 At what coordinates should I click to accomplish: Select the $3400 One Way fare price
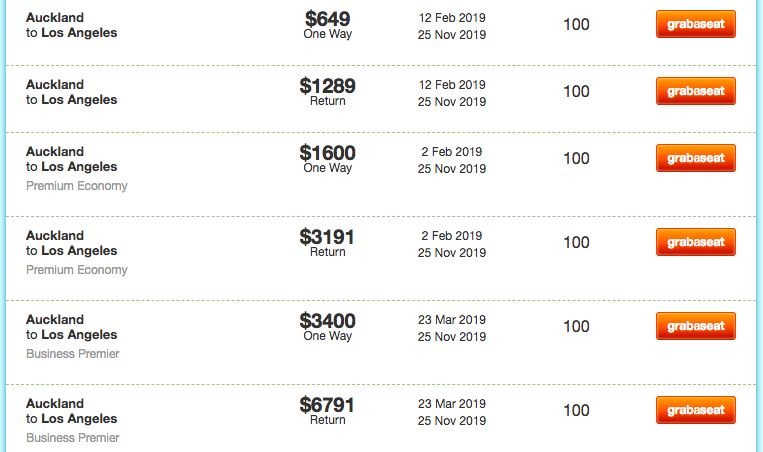327,321
